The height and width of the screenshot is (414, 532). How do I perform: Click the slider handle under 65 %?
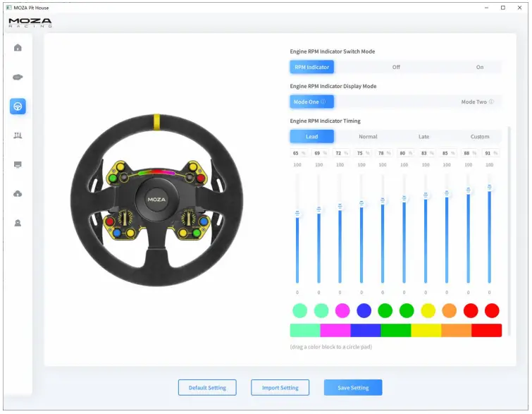pos(297,214)
